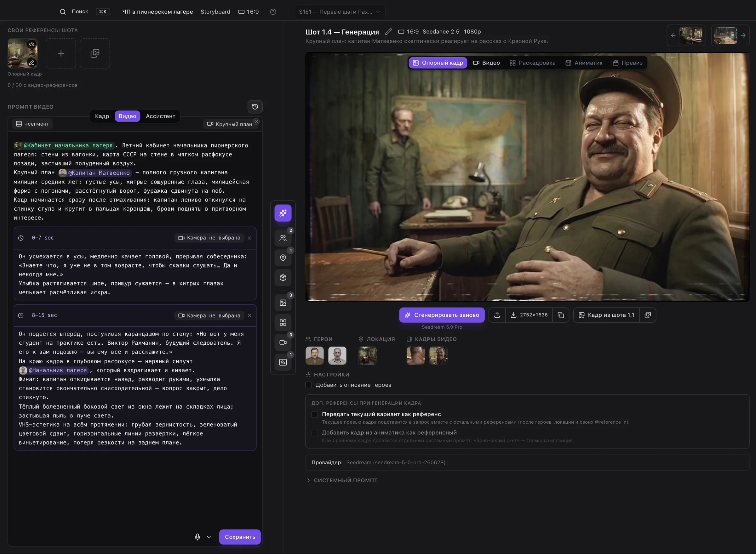Add a +сегмент to the prompt
This screenshot has height=554, width=756.
pyautogui.click(x=32, y=124)
